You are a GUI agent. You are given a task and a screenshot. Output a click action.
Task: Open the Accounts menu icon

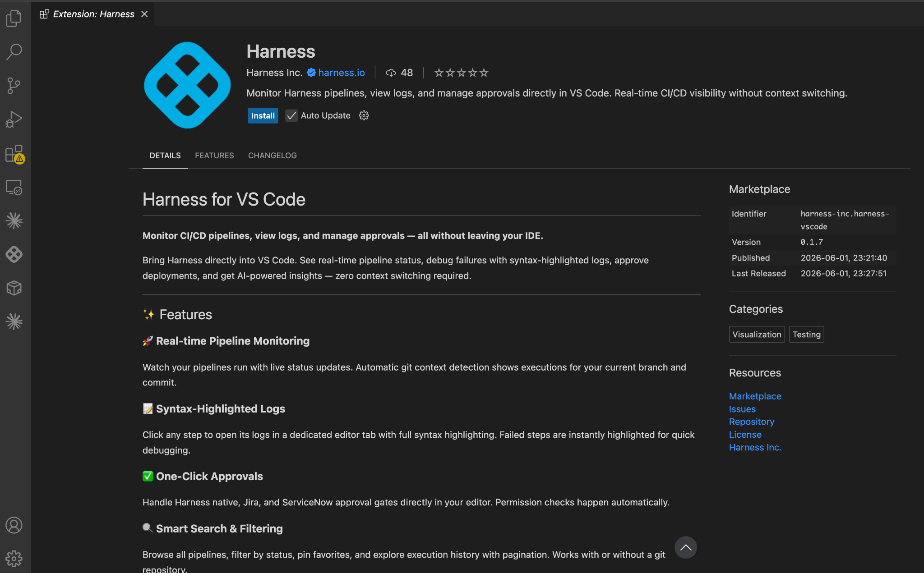pyautogui.click(x=14, y=525)
